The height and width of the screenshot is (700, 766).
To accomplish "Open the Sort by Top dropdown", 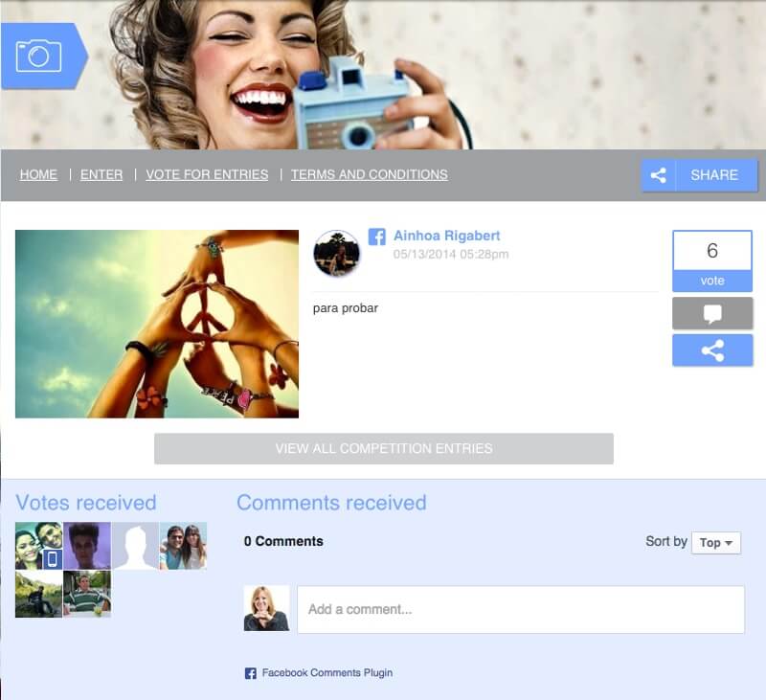I will click(716, 543).
